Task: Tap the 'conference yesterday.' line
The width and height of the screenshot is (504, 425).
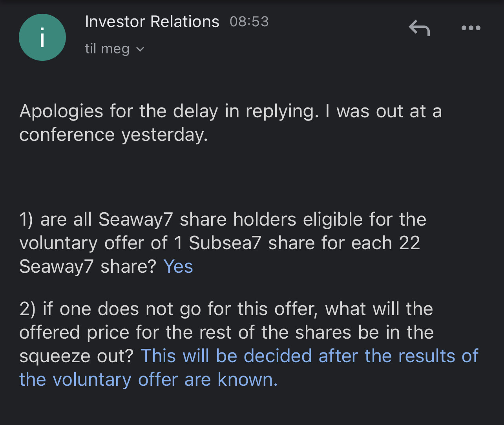Action: (113, 135)
